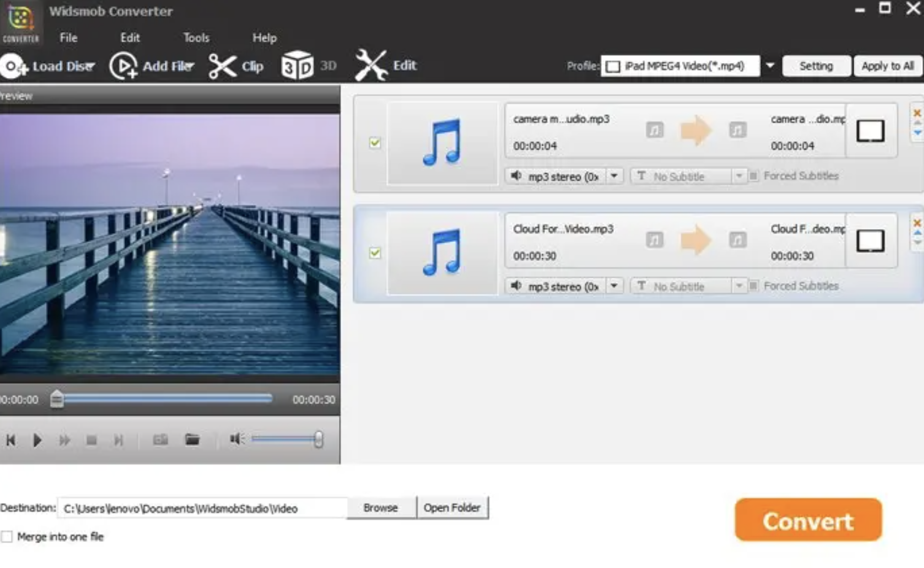This screenshot has width=924, height=568.
Task: Click the snapshot camera icon
Action: (x=160, y=440)
